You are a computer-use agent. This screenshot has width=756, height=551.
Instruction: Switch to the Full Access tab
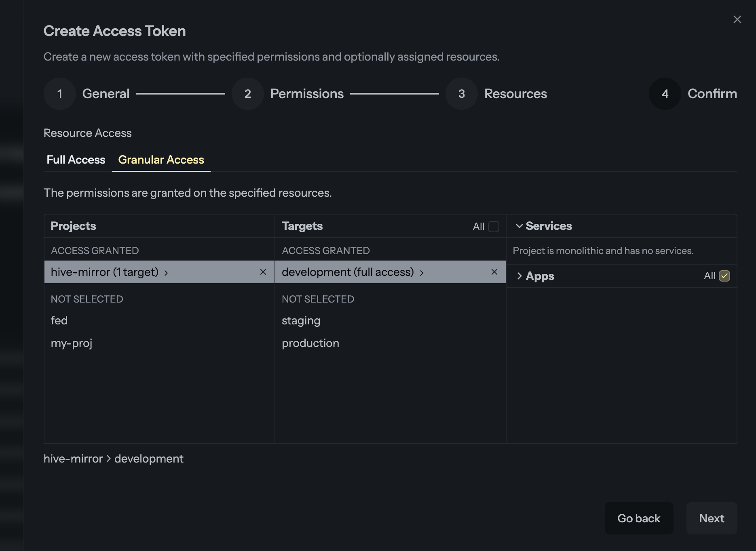(x=76, y=160)
